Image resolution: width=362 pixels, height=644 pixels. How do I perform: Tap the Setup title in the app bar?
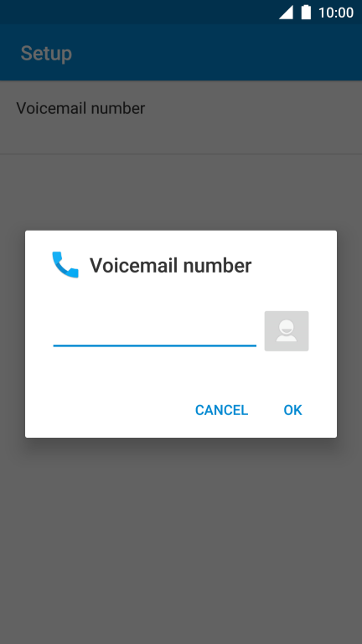[46, 54]
